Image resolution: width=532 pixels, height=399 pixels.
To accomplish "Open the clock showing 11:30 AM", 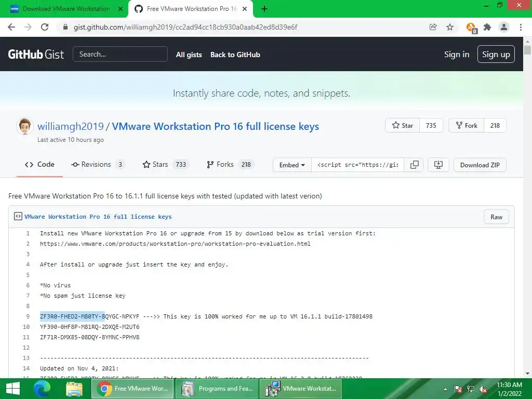I will tap(509, 389).
